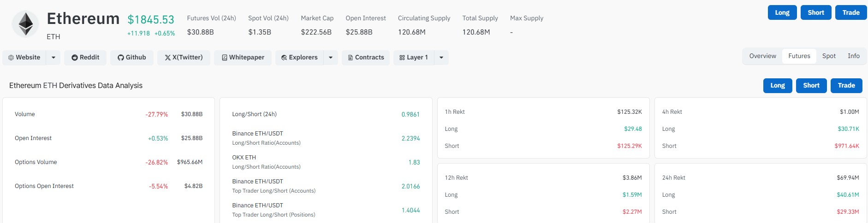This screenshot has height=223, width=868.
Task: Switch to the Futures tab
Action: click(x=799, y=56)
